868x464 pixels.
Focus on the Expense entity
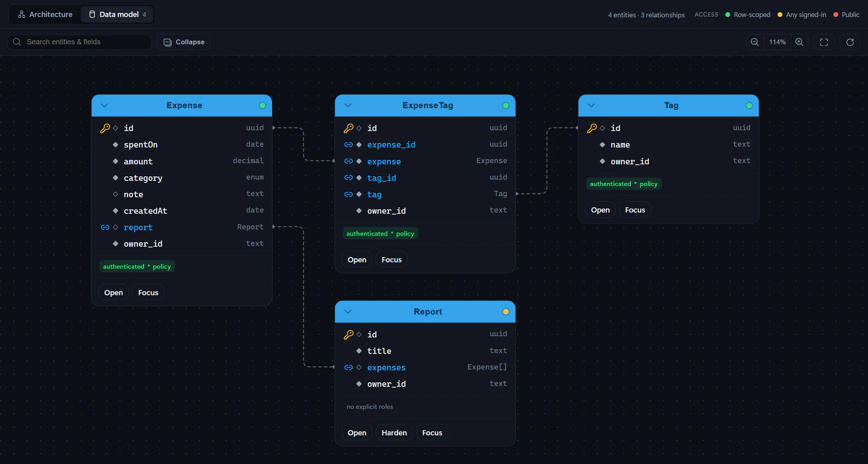[x=148, y=293]
